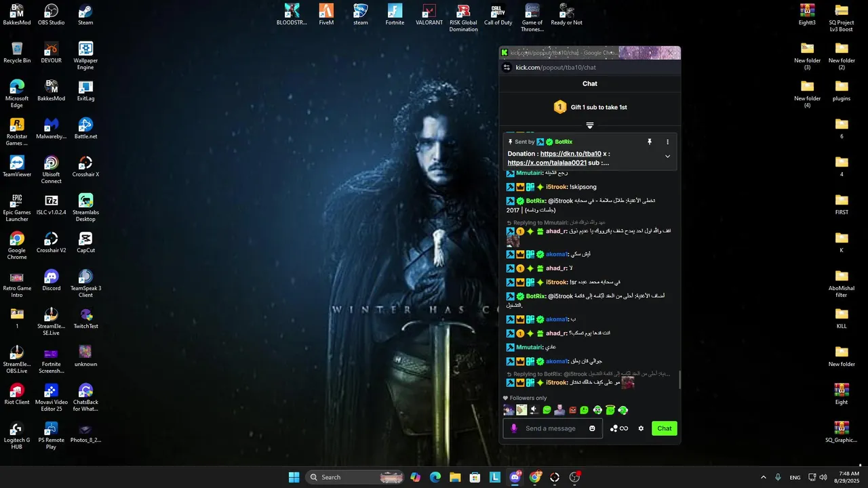The height and width of the screenshot is (488, 868).
Task: Open the emoji picker in the message box
Action: [x=592, y=428]
